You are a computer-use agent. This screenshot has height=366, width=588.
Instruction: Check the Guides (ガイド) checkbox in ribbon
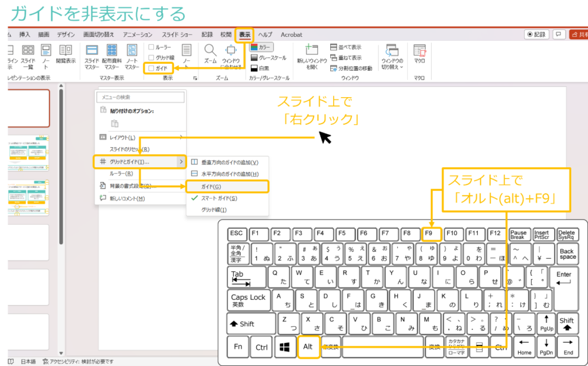(152, 68)
